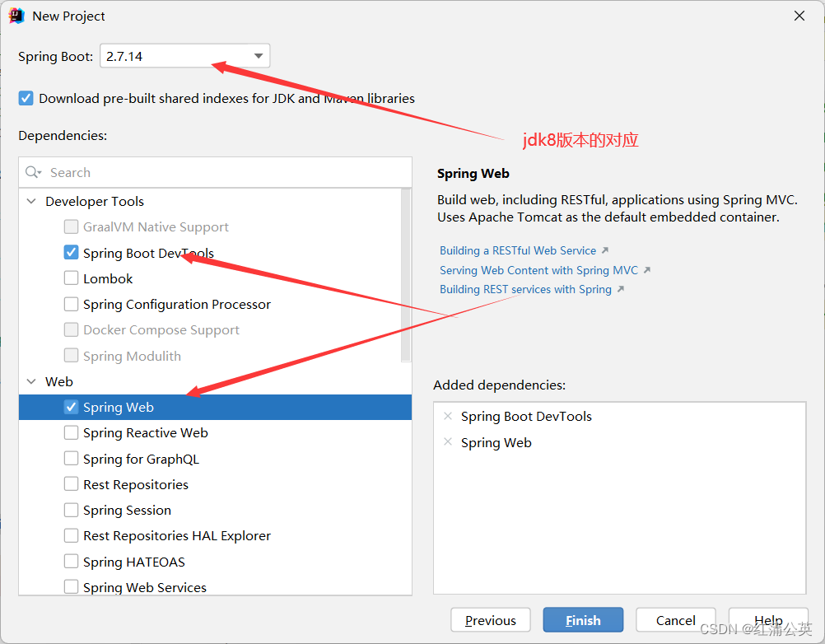Remove Spring Boot DevTools from added dependencies
The image size is (825, 644).
pos(448,416)
